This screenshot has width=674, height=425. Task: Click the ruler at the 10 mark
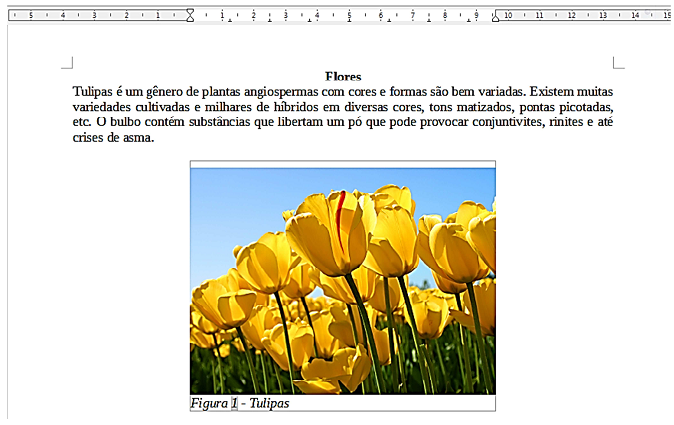point(508,15)
